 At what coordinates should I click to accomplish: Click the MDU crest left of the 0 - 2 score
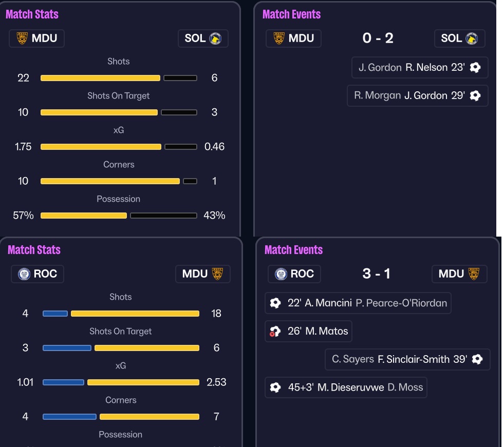click(x=279, y=38)
